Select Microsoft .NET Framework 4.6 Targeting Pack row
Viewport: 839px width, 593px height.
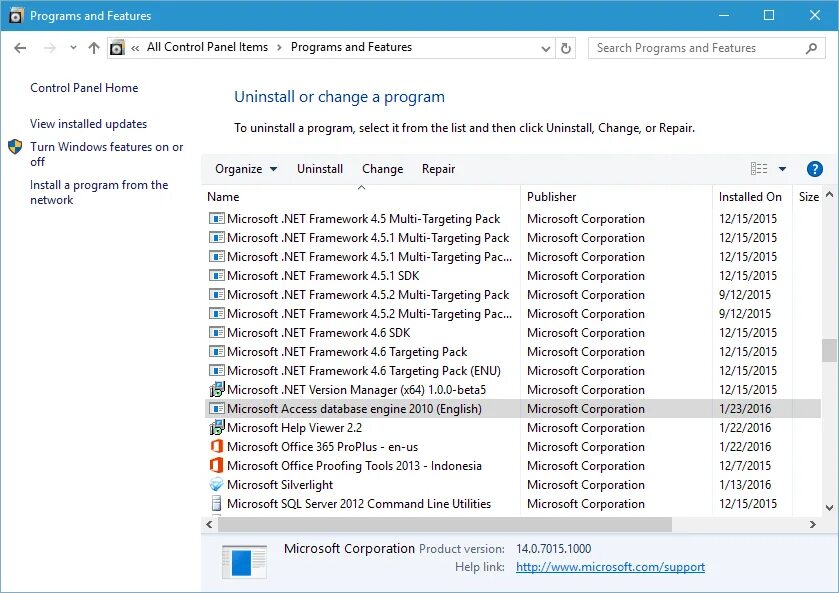[513, 352]
